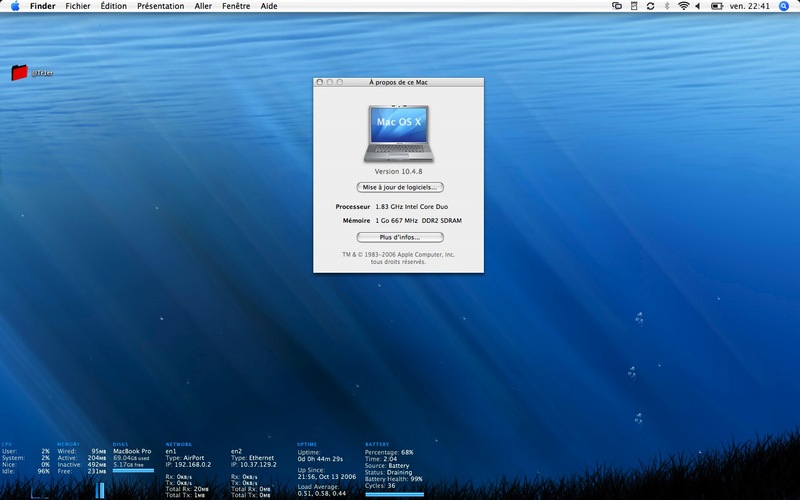Viewport: 800px width, 500px height.
Task: Open the Fichier menu
Action: point(78,6)
